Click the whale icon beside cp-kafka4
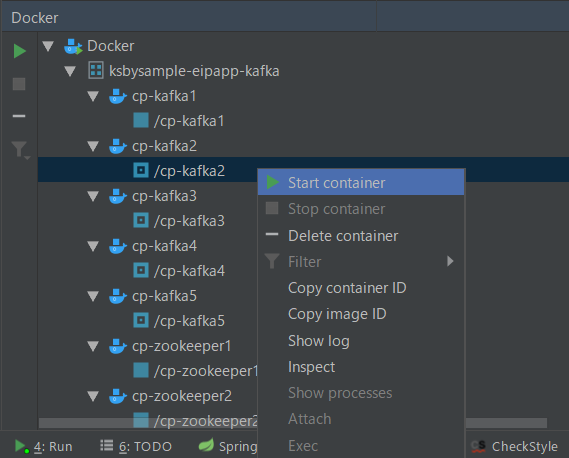The height and width of the screenshot is (458, 569). (x=118, y=246)
